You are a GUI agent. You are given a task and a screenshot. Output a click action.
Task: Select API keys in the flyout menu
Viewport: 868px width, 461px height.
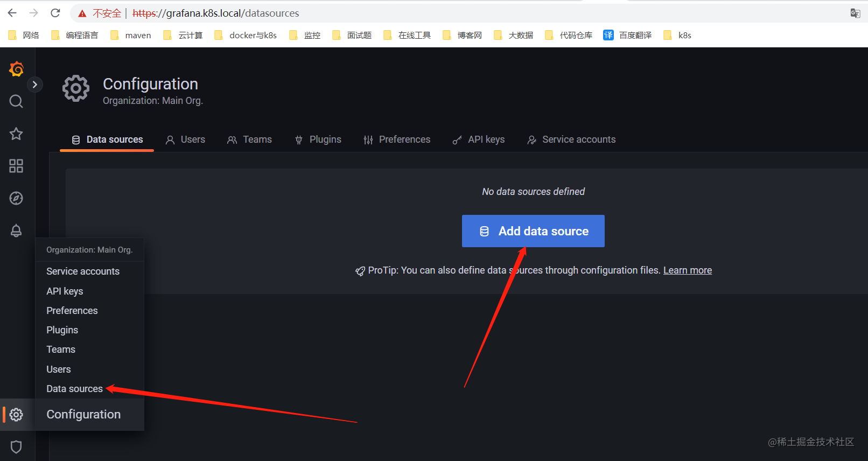[65, 291]
